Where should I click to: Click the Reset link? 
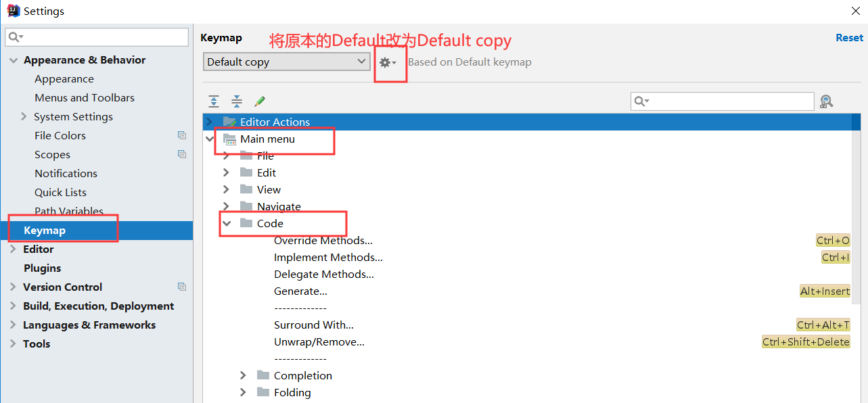pos(849,38)
